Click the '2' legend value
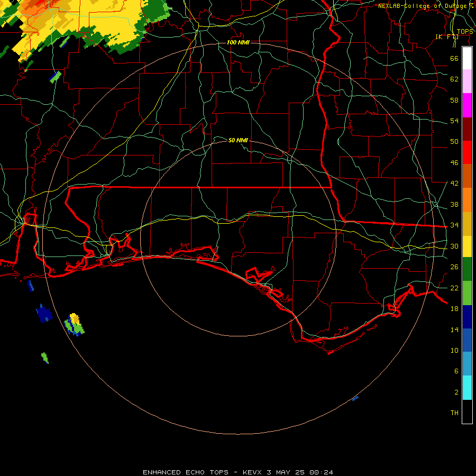The image size is (476, 476). (456, 392)
